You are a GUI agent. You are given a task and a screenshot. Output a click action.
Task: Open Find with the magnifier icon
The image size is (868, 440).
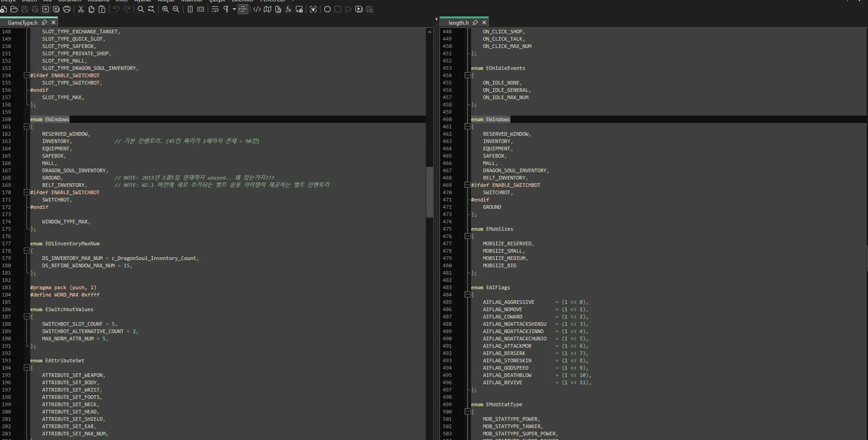click(x=141, y=9)
